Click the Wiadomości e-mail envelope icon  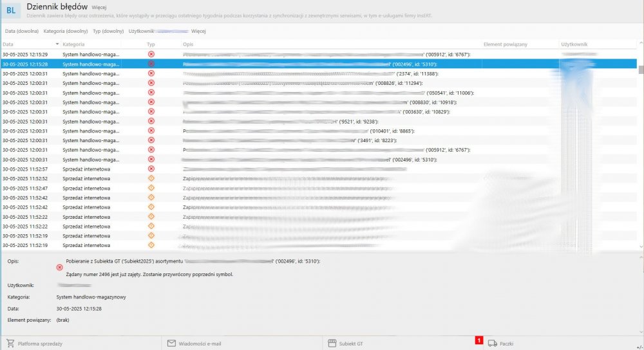pyautogui.click(x=171, y=344)
